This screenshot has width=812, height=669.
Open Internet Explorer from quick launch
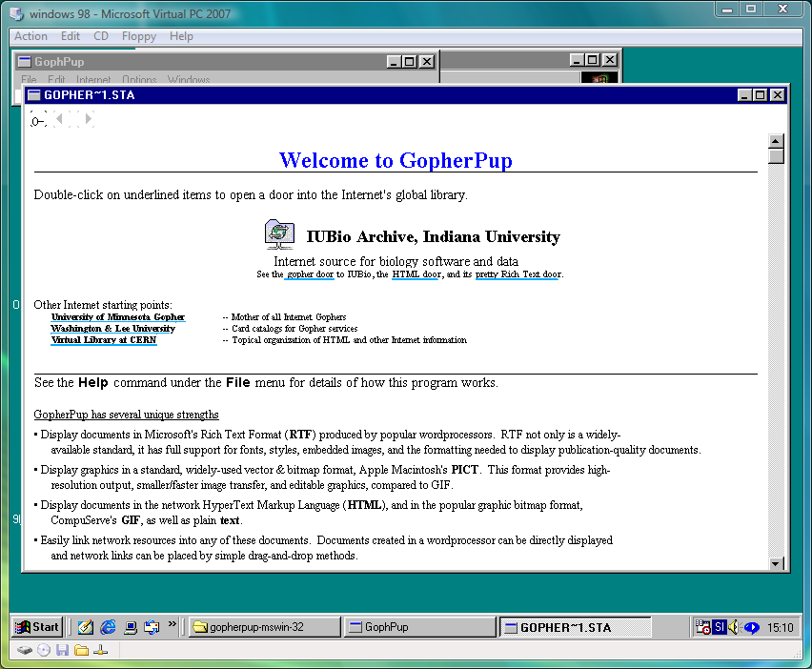(x=108, y=627)
